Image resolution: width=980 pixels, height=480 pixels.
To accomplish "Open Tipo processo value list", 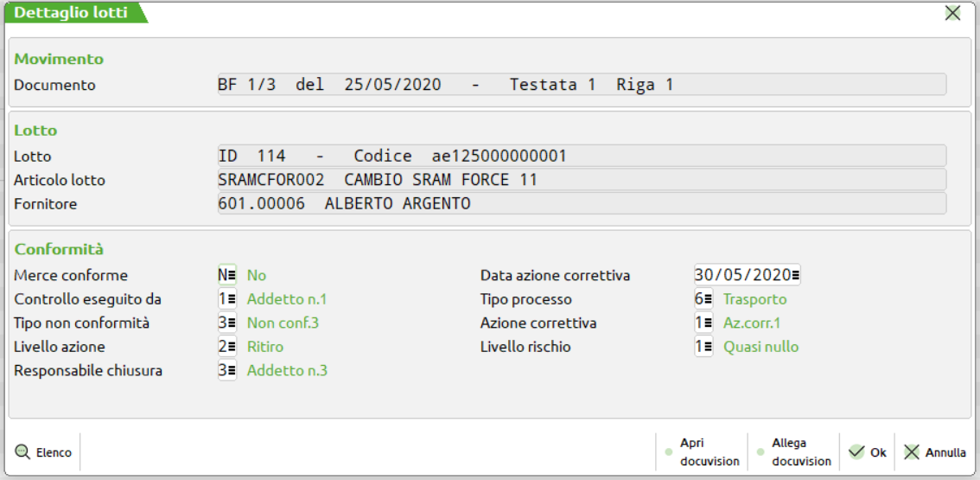I will tap(709, 299).
